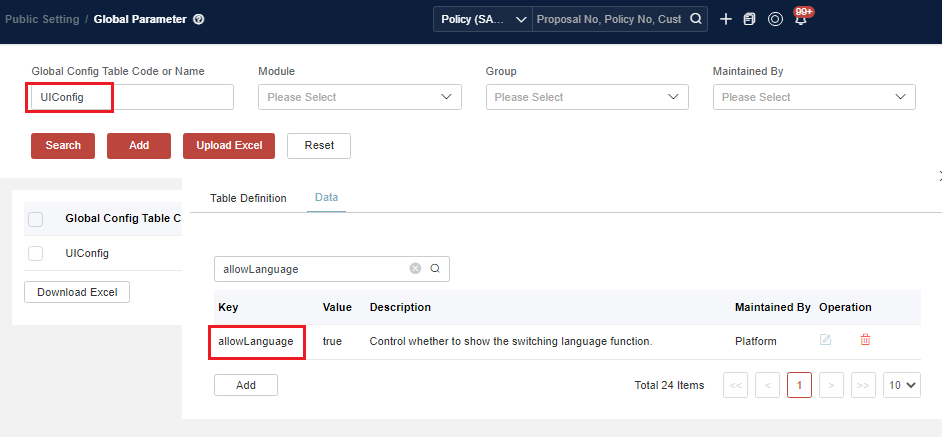Go to last page with >> button
Screen dimensions: 942x437
(863, 385)
